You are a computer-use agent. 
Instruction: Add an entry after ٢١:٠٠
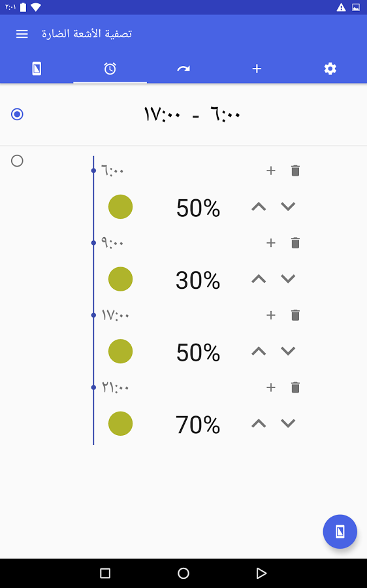click(x=270, y=387)
